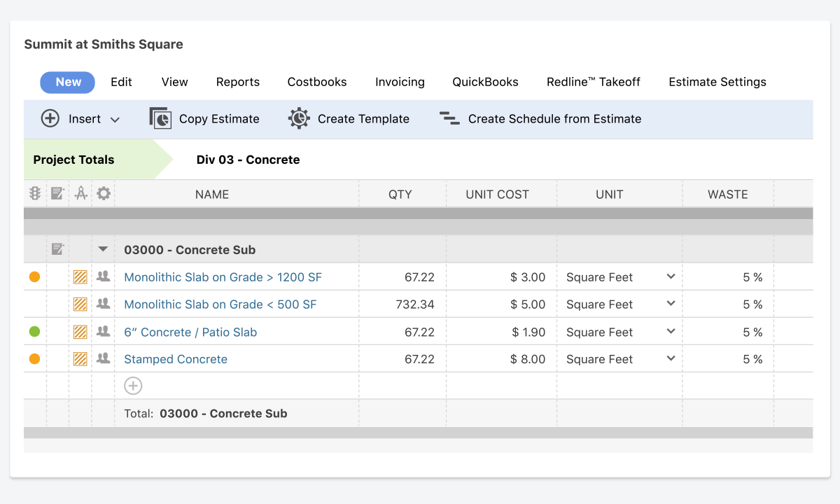Click the quantity field showing 732.34

pos(415,304)
